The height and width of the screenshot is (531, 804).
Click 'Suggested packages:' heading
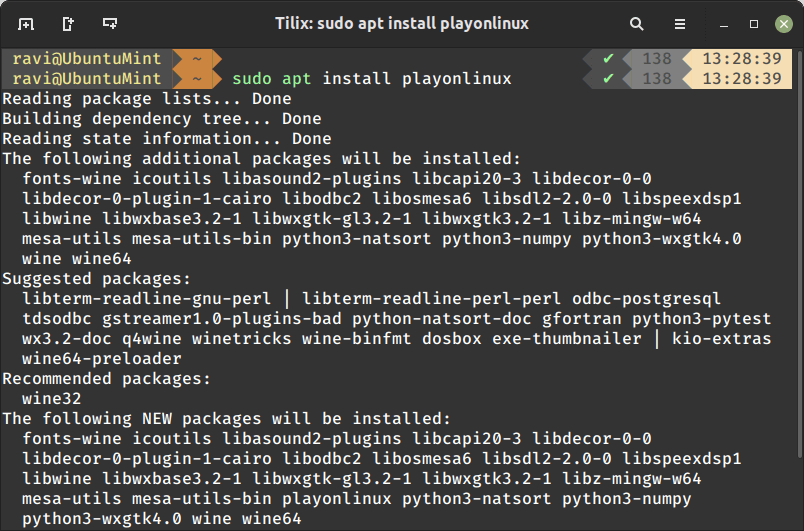[96, 278]
